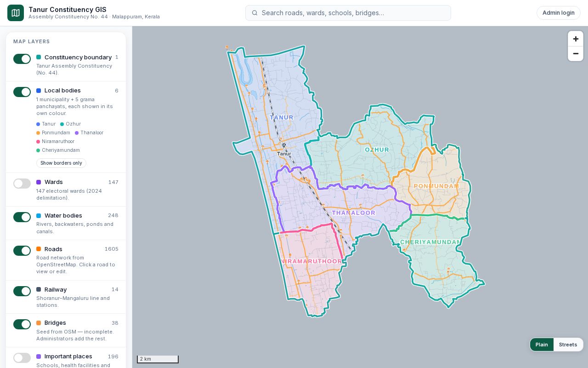Screen dimensions: 588x368
Task: Click the Tanur Constituency GIS map logo
Action: [x=16, y=13]
